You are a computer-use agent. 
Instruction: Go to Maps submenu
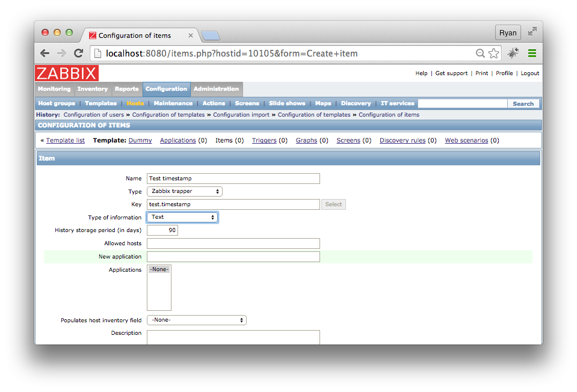tap(323, 103)
